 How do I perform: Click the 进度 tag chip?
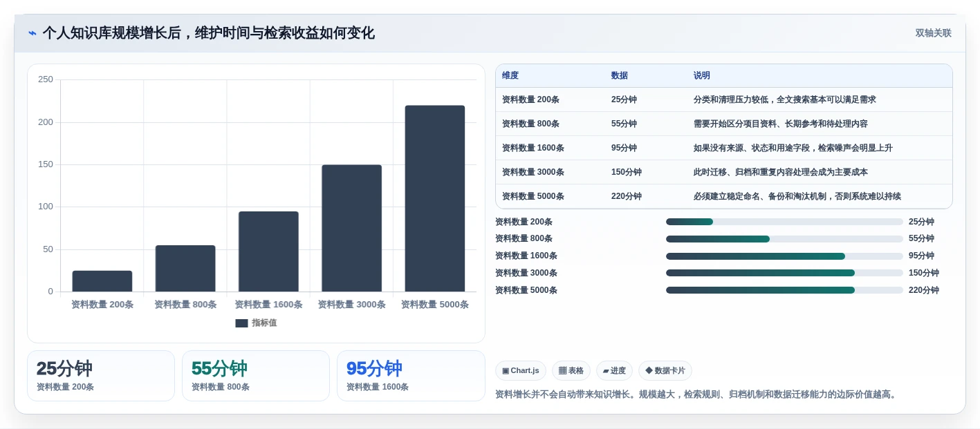pyautogui.click(x=614, y=371)
